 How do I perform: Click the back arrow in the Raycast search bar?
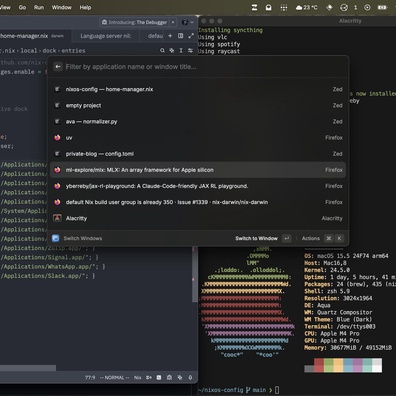[x=58, y=67]
